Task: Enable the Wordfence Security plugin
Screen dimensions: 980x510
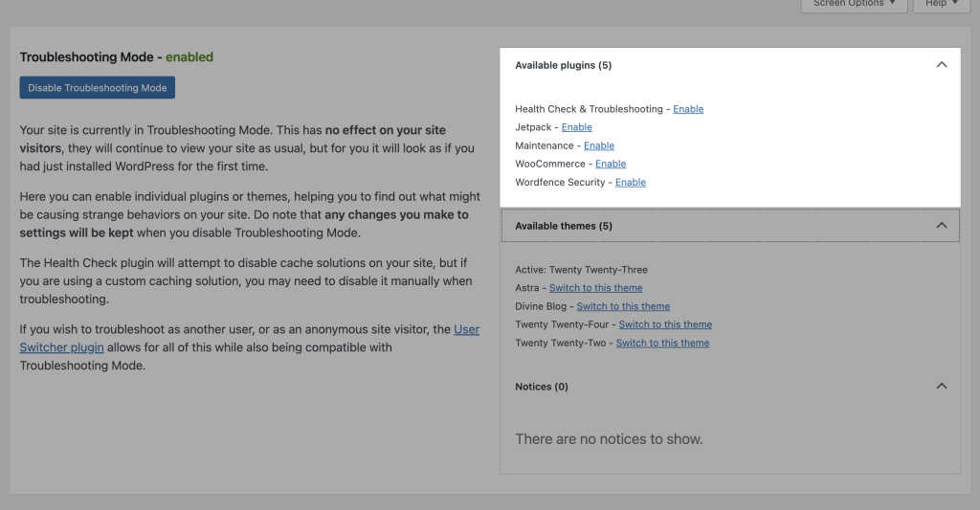Action: (x=630, y=182)
